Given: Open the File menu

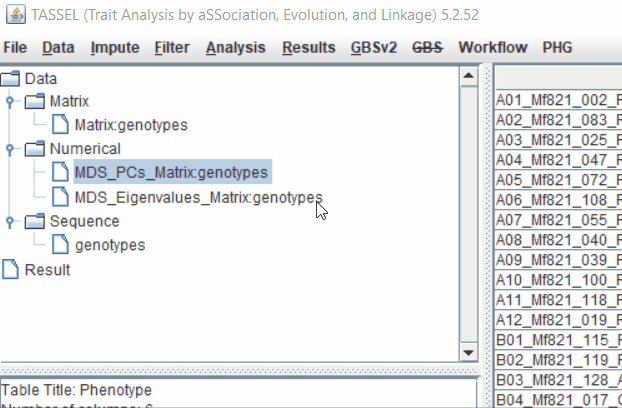Looking at the screenshot, I should [x=15, y=48].
